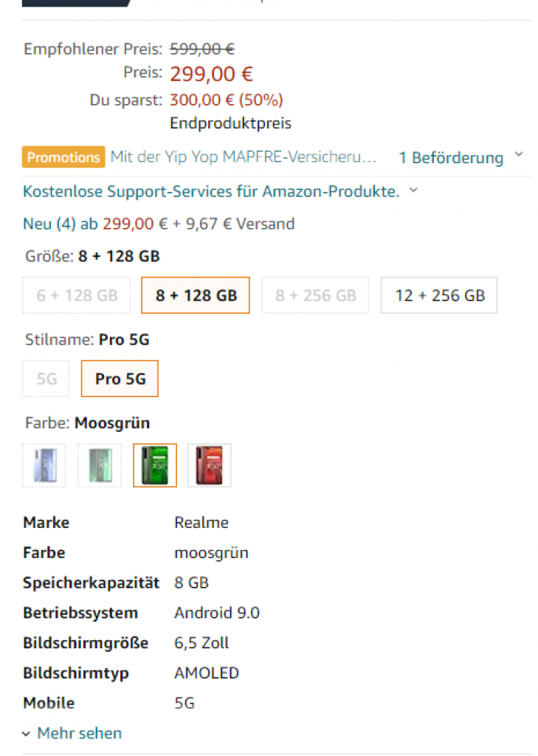Image resolution: width=538 pixels, height=756 pixels.
Task: Choose the 12 + 256 GB size option
Action: 439,295
